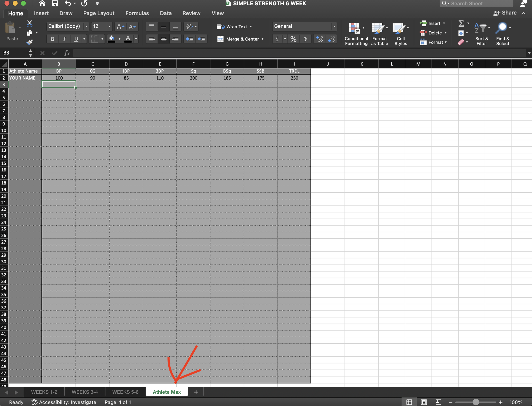Click the Share button
Image resolution: width=532 pixels, height=406 pixels.
point(505,13)
